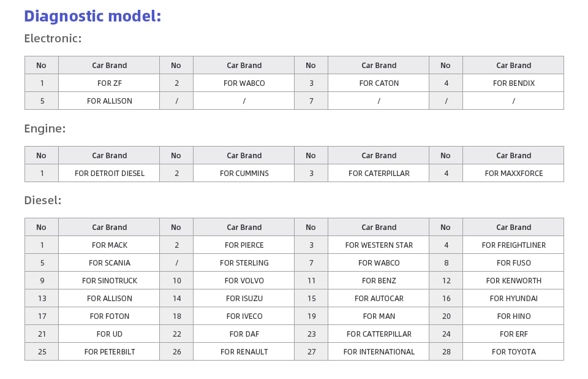Click the FOR WABCO cell under Electronic
Image resolution: width=588 pixels, height=379 pixels.
pyautogui.click(x=244, y=83)
